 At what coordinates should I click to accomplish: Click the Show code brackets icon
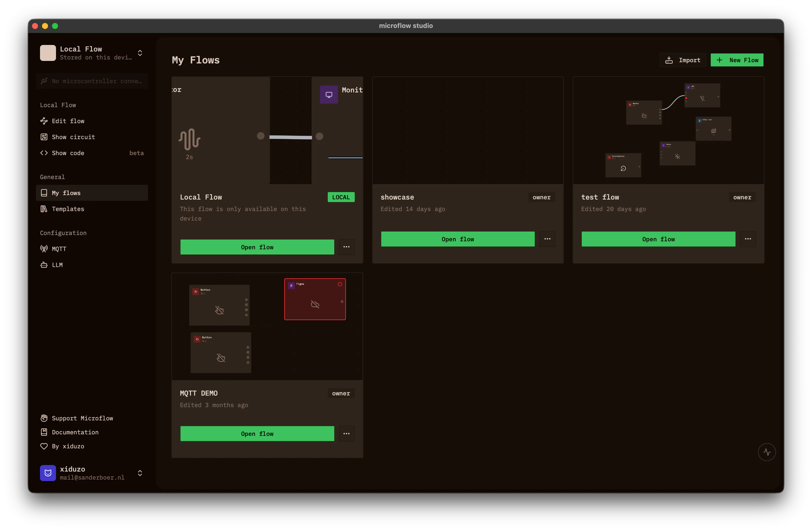coord(44,153)
